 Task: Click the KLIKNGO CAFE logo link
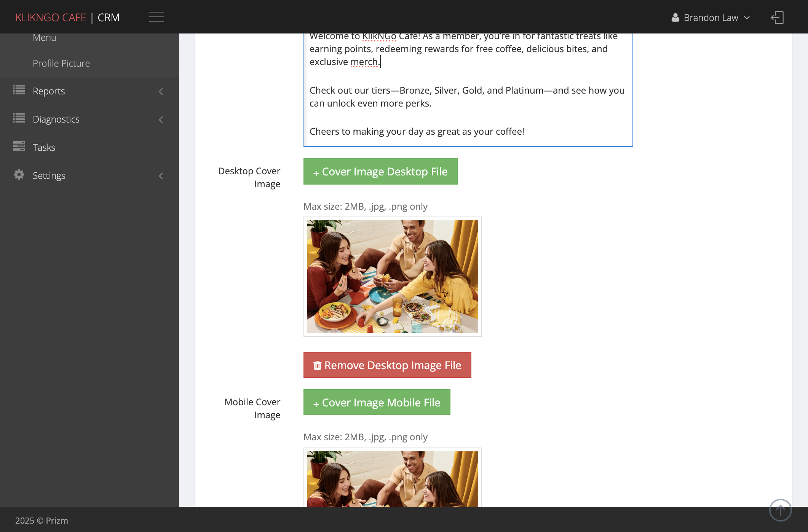51,18
